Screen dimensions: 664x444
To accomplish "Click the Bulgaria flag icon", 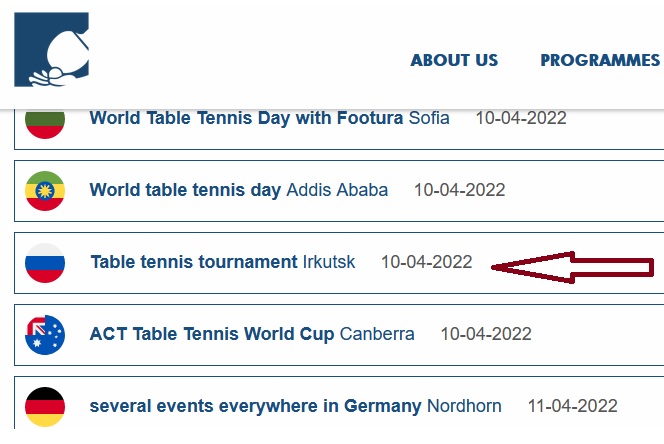I will point(45,124).
